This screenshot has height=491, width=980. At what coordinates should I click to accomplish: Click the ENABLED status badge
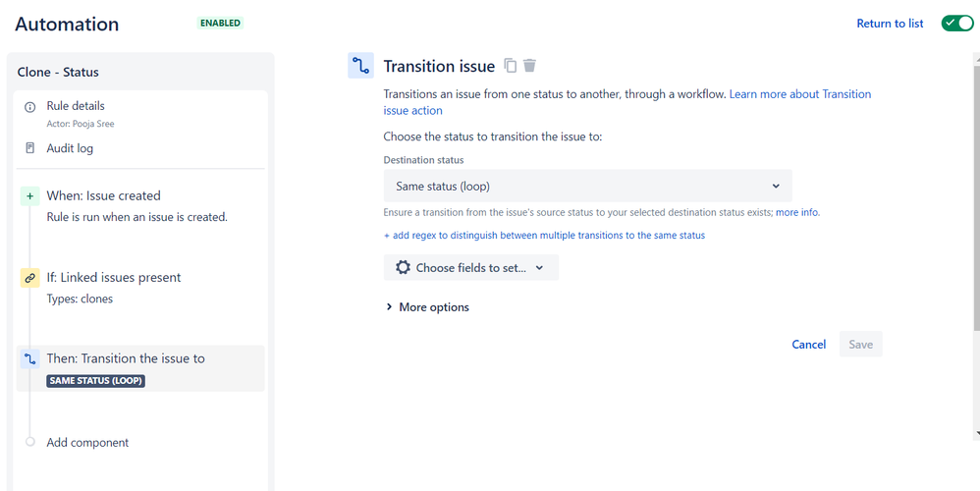point(220,24)
